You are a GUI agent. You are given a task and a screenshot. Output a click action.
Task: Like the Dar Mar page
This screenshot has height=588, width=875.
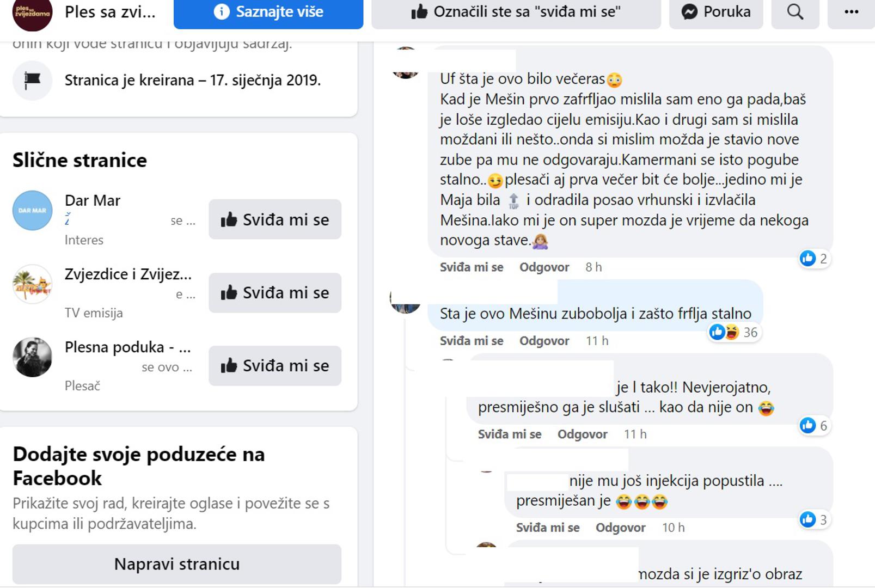[x=275, y=219]
